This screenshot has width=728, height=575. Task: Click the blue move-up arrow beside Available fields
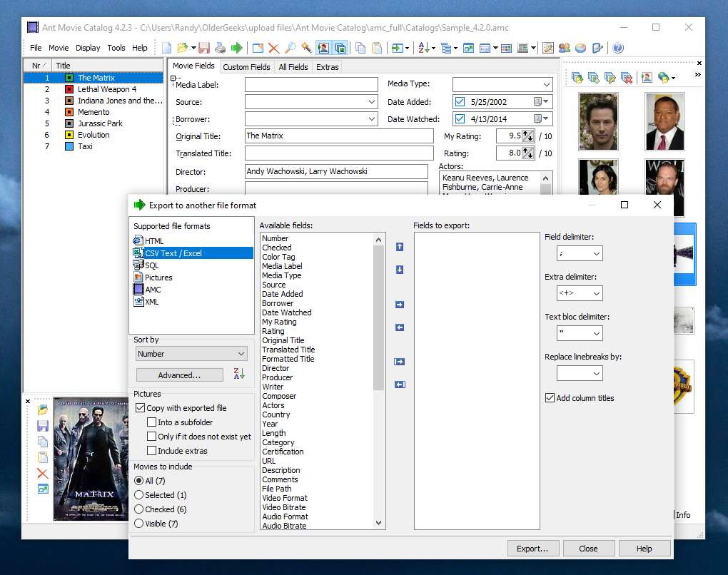pos(400,247)
